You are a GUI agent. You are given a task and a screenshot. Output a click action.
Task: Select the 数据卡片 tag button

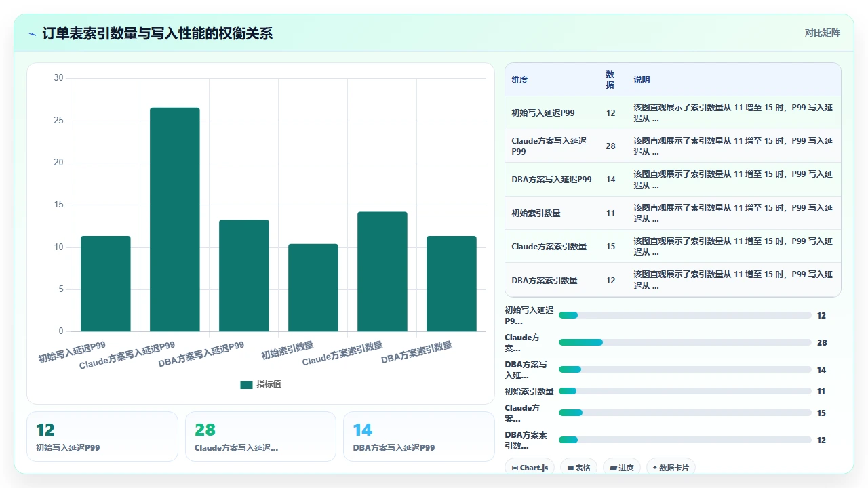pos(671,468)
